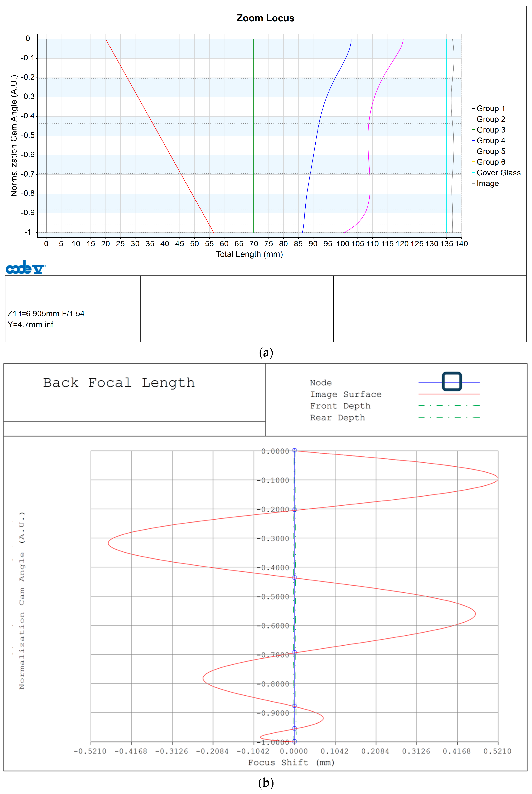Image resolution: width=532 pixels, height=794 pixels.
Task: Click the Back Focal Length title
Action: pyautogui.click(x=119, y=383)
